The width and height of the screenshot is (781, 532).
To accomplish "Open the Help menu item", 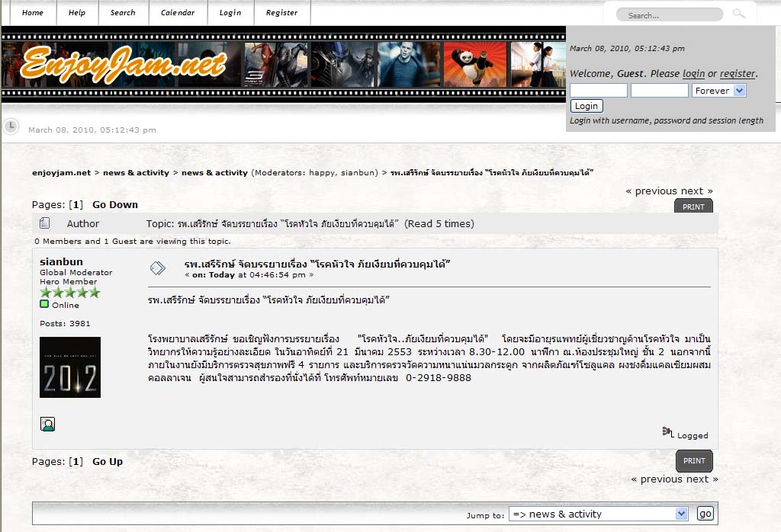I will click(x=77, y=12).
